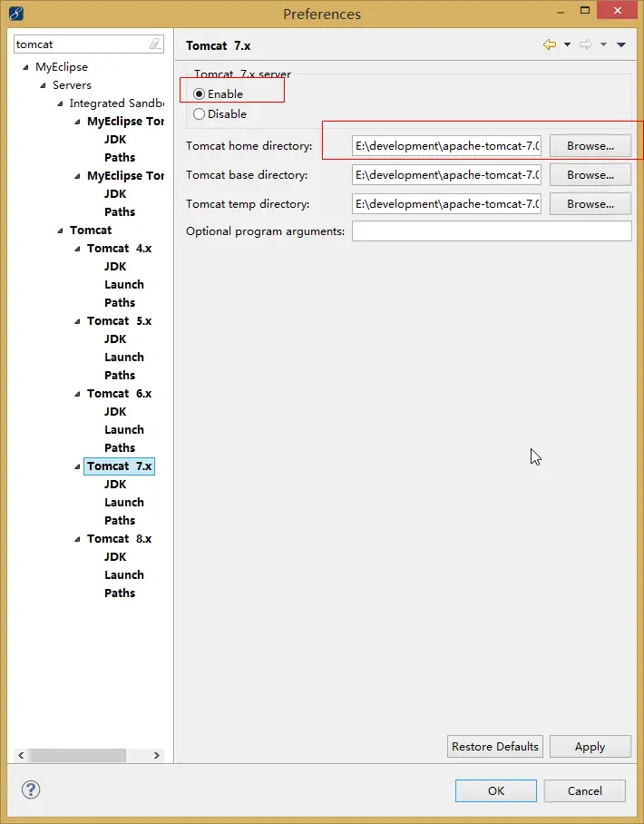Browse for Tomcat base directory
The height and width of the screenshot is (824, 644).
coord(590,175)
